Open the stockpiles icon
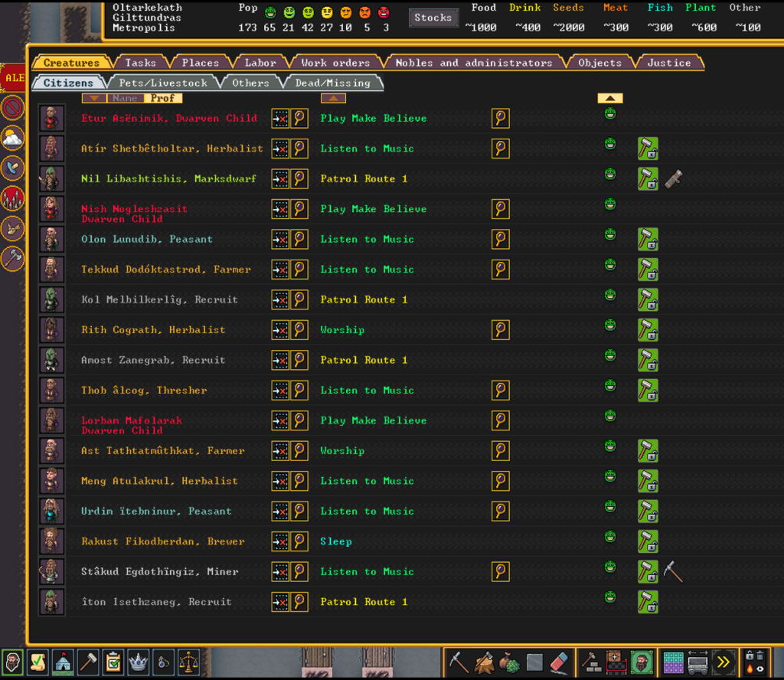The image size is (784, 680). click(616, 662)
